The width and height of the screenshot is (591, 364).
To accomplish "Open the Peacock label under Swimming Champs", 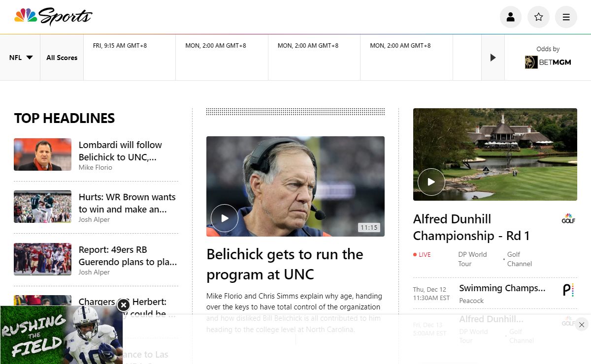I will tap(471, 301).
